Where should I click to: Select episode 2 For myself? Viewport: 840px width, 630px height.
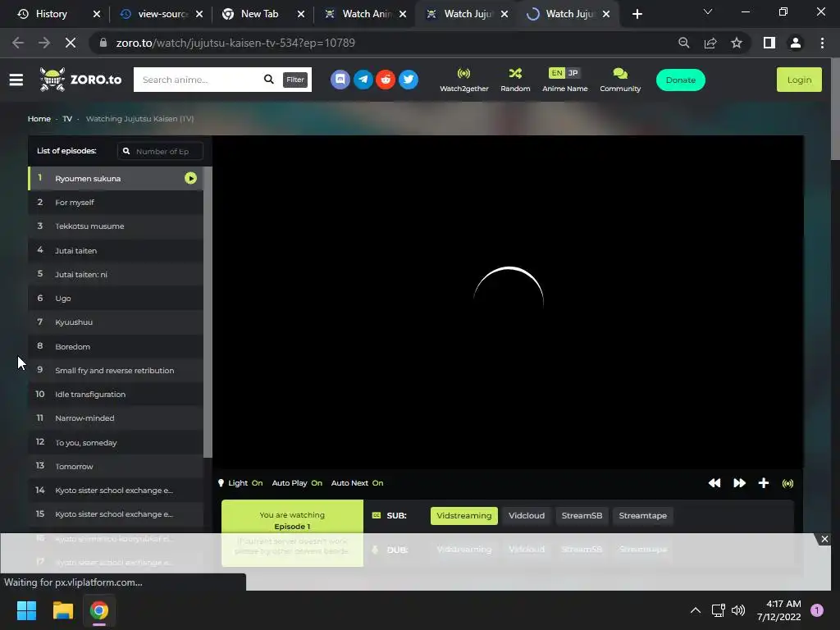(116, 202)
